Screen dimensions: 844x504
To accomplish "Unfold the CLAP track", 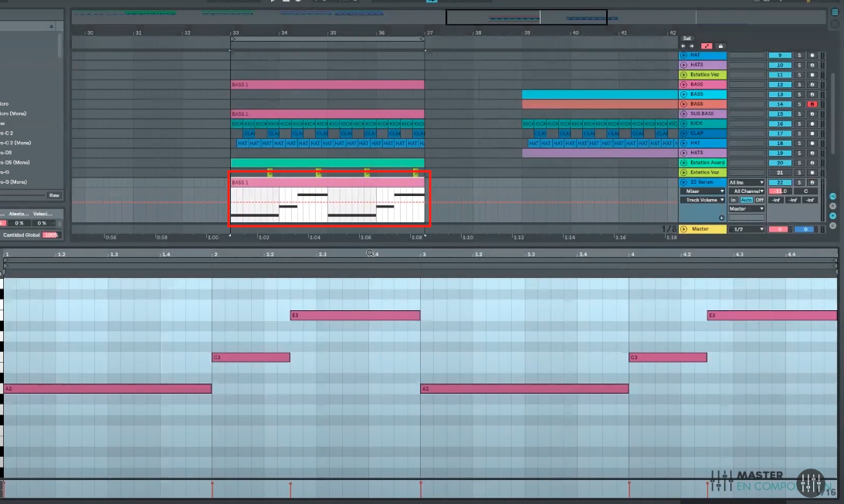I will [683, 134].
